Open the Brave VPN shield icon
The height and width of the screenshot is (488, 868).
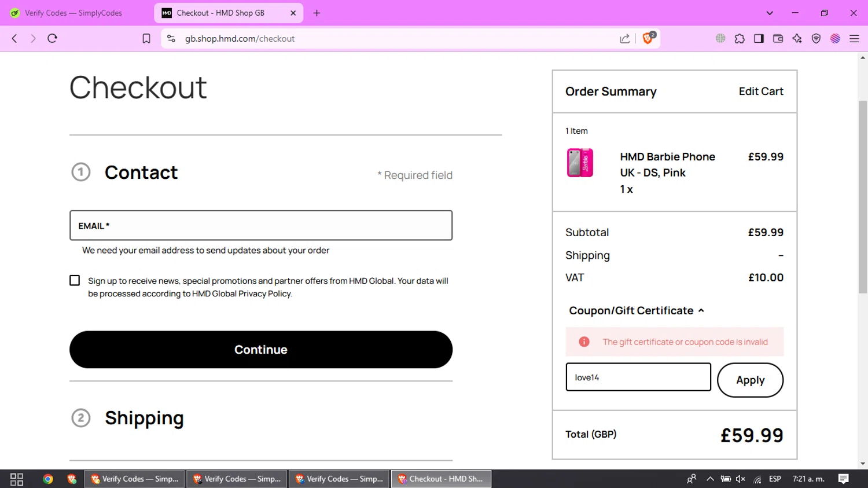pos(816,38)
